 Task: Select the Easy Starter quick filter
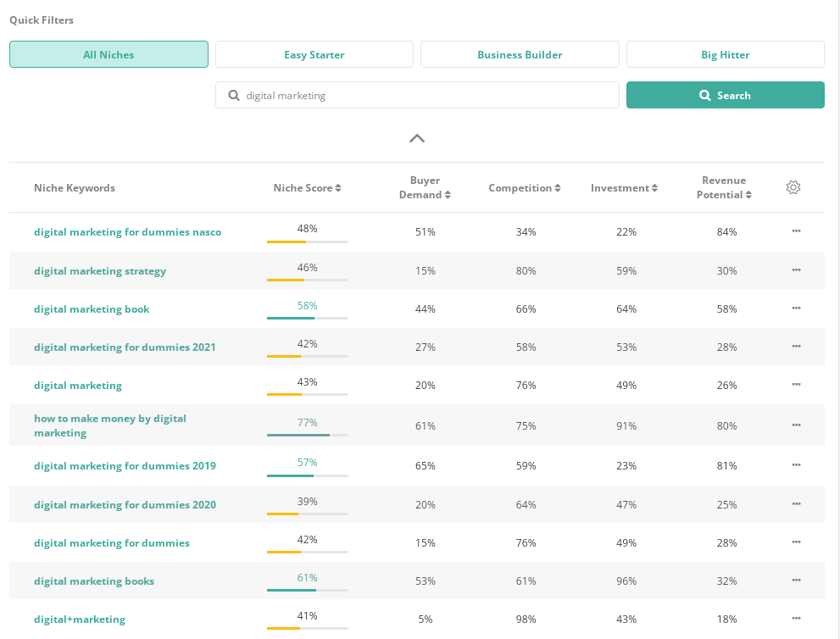point(314,55)
